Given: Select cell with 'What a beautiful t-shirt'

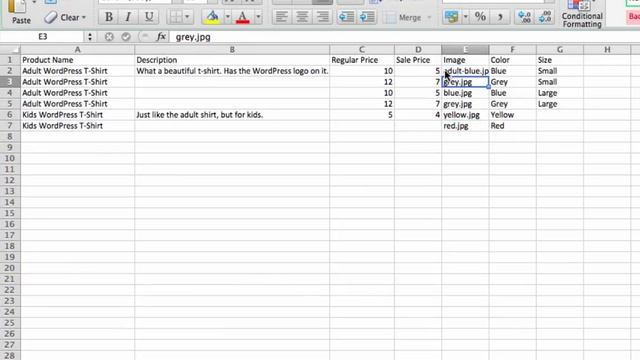Looking at the screenshot, I should coord(232,71).
